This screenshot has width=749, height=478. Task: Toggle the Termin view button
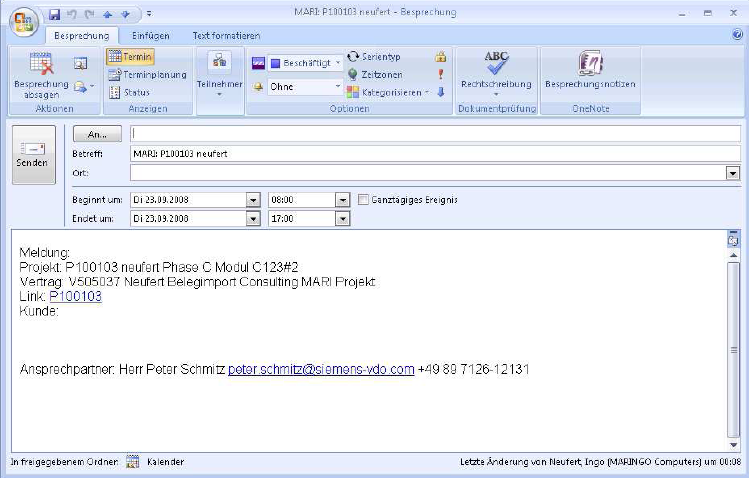pos(131,58)
